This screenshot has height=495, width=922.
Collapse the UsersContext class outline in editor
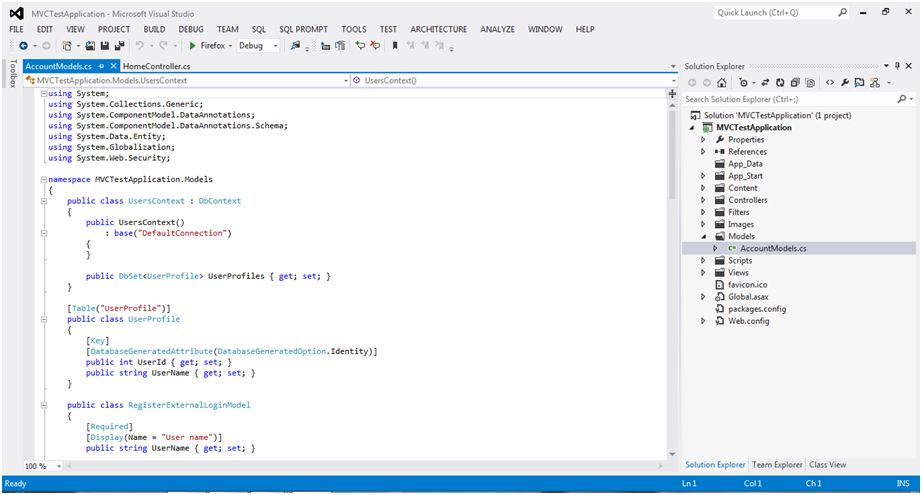(44, 201)
